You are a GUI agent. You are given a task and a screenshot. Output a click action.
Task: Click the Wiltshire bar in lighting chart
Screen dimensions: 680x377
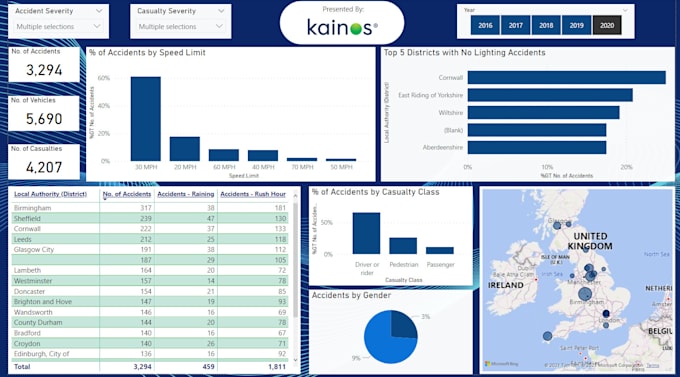543,113
